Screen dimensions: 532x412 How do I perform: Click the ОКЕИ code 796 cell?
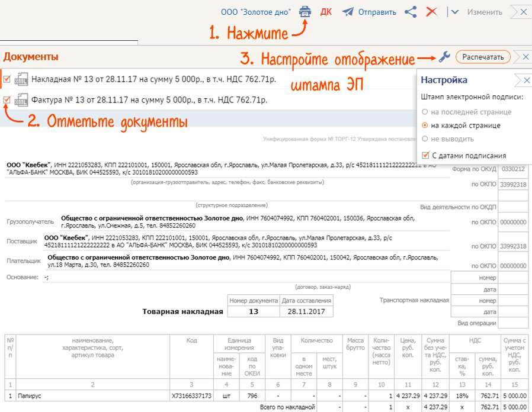[252, 396]
